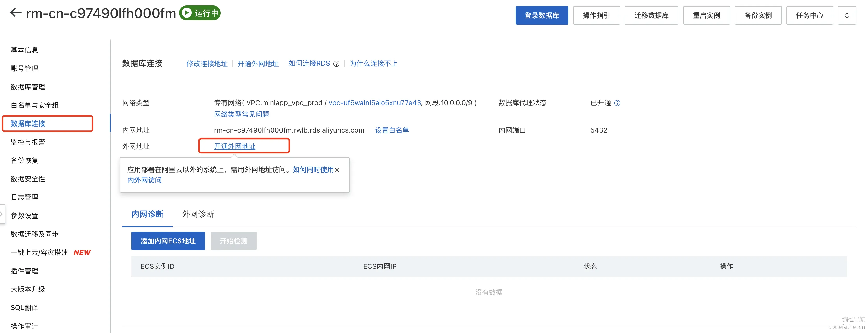Viewport: 868px width, 333px height.
Task: Click help icon beside 已开通 proxy status
Action: (x=617, y=103)
